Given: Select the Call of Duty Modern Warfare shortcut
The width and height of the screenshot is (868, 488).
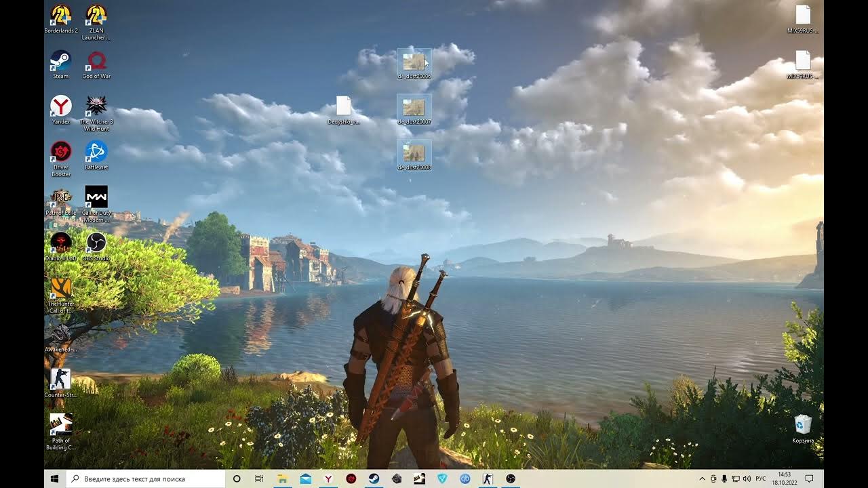Looking at the screenshot, I should tap(96, 203).
